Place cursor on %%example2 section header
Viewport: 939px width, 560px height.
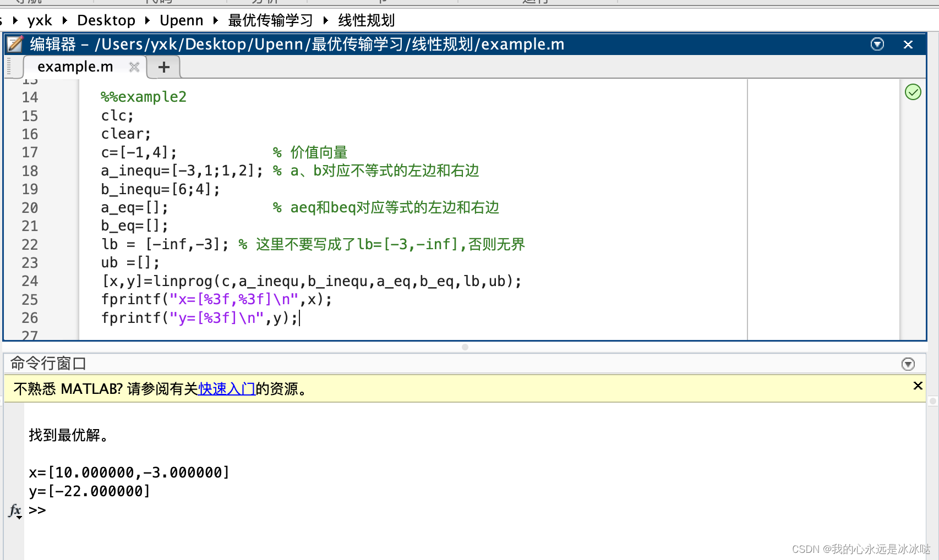click(x=144, y=97)
